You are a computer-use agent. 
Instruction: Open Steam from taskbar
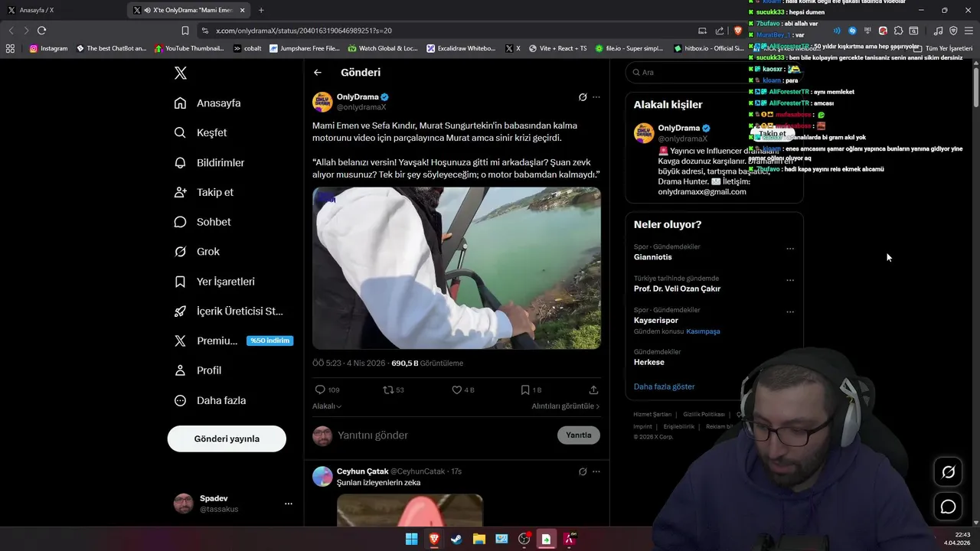coord(456,539)
